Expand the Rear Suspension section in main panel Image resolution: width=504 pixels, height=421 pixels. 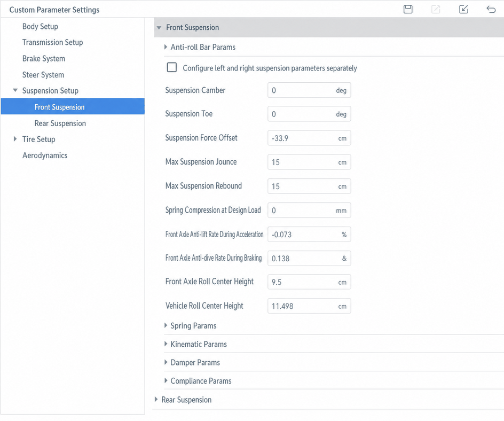point(156,400)
